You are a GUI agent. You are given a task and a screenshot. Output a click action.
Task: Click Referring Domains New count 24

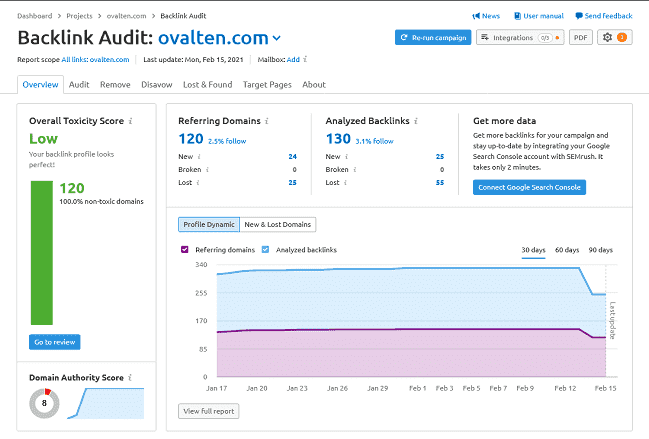pyautogui.click(x=293, y=156)
